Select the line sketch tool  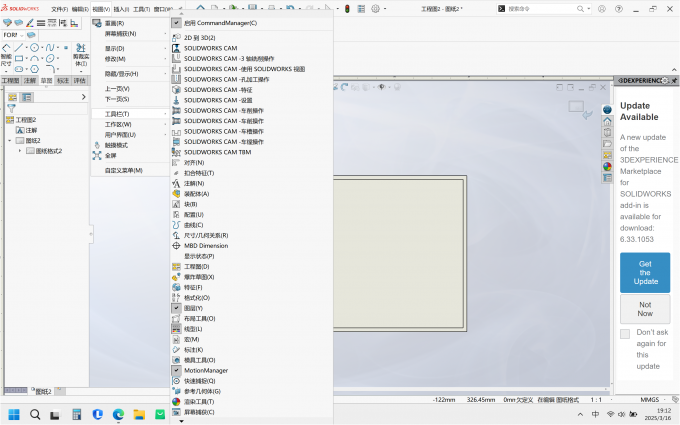pyautogui.click(x=19, y=47)
